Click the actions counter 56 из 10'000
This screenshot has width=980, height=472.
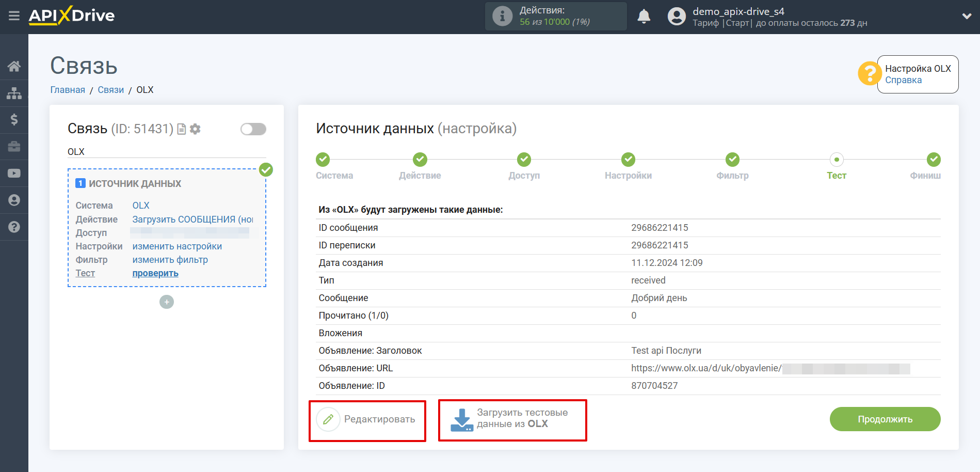(x=555, y=22)
